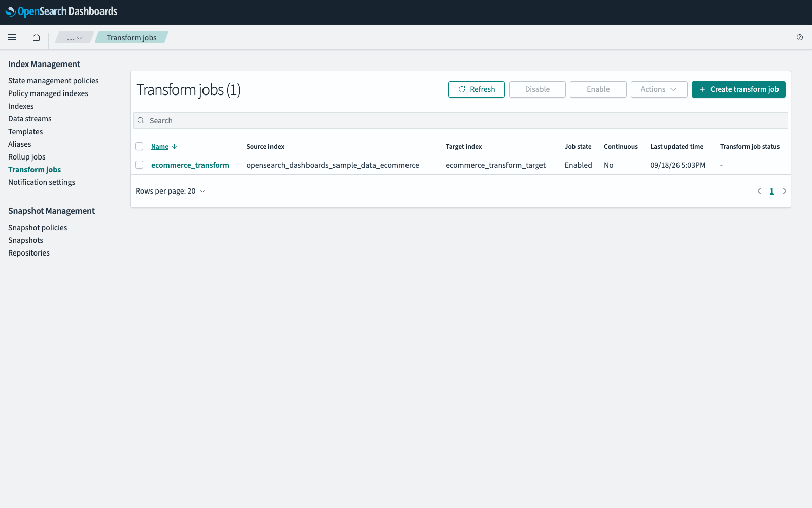
Task: Click the OpenSearch Dashboards logo
Action: [61, 12]
